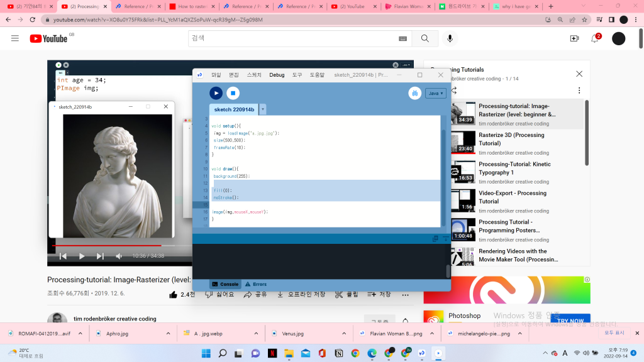Click the copy console icon in Processing
Viewport: 644px width, 362px height.
(435, 238)
